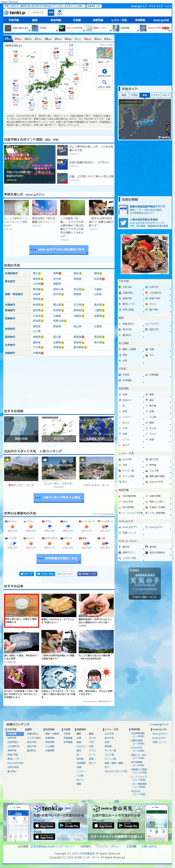The width and height of the screenshot is (175, 868).
Task: Select the 25(日) date tab
Action: (x=18, y=39)
